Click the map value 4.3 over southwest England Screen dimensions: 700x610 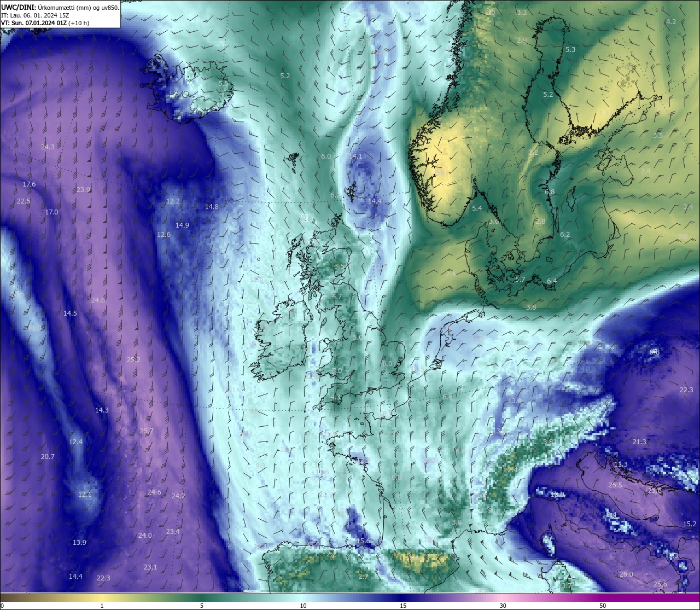click(x=335, y=397)
